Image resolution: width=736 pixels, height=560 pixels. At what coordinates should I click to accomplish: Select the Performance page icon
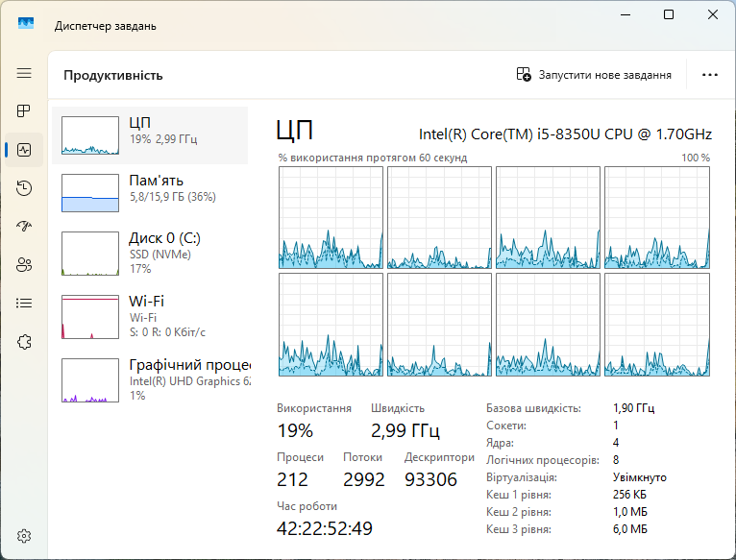tap(24, 150)
